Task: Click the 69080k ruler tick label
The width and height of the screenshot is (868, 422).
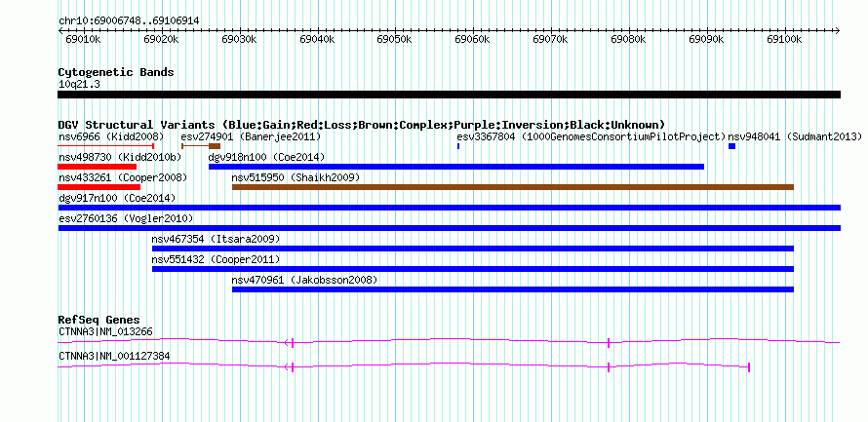Action: pos(628,40)
